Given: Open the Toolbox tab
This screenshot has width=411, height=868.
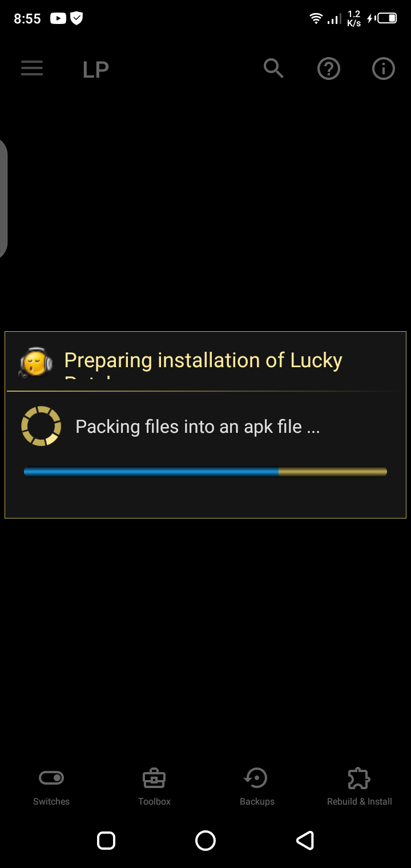Looking at the screenshot, I should tap(154, 786).
